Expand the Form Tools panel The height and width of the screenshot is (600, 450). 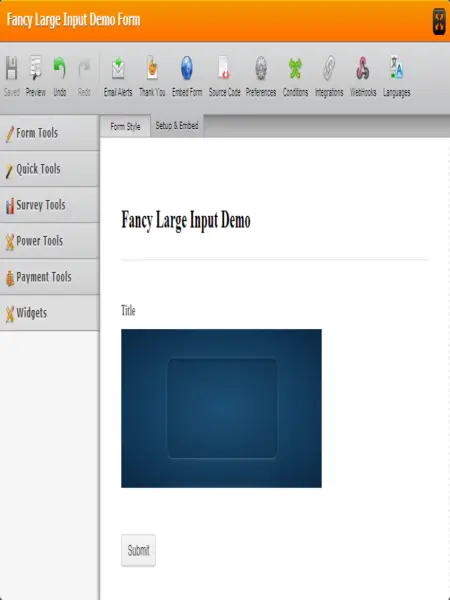pyautogui.click(x=50, y=133)
